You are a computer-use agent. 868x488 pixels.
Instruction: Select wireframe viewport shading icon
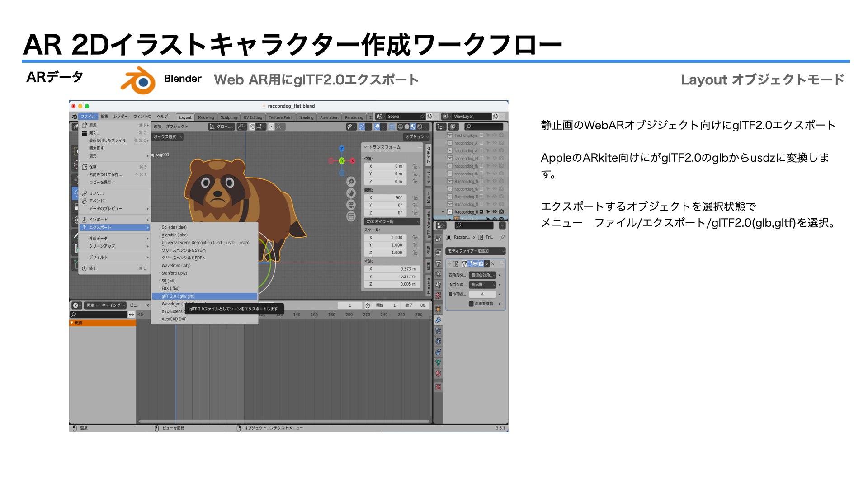coord(401,127)
